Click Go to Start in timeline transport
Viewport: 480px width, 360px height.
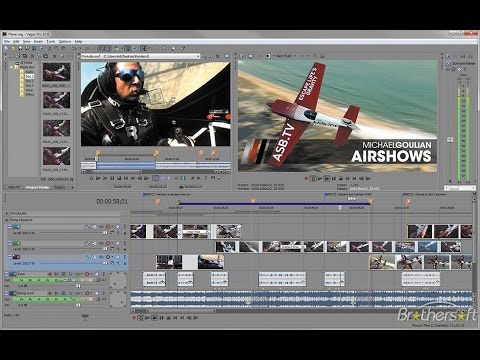point(175,318)
